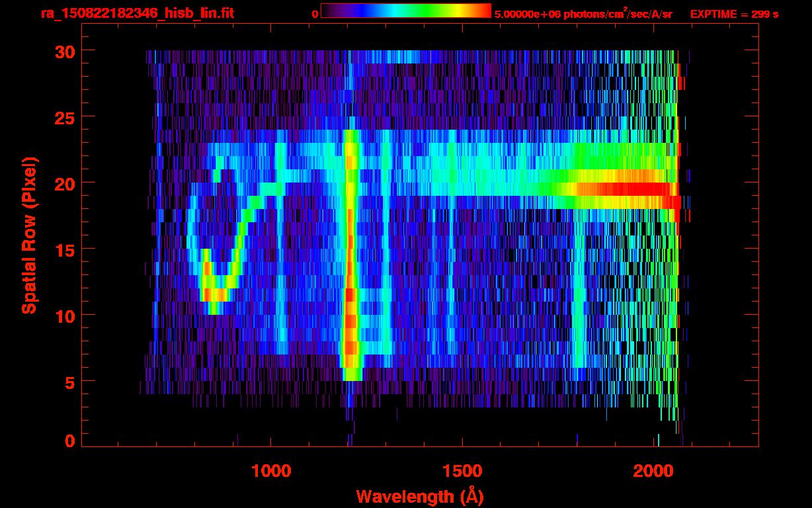Click the x-axis tick label 1000

(x=271, y=470)
